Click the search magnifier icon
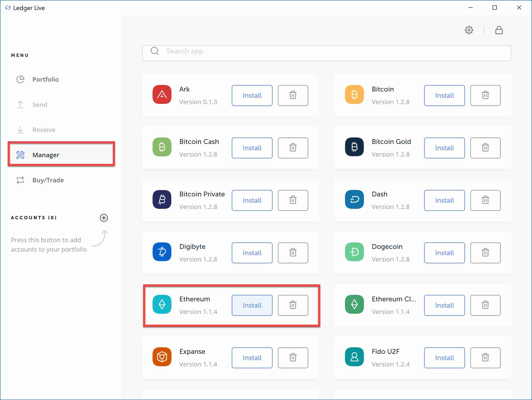This screenshot has width=532, height=400. click(x=154, y=51)
